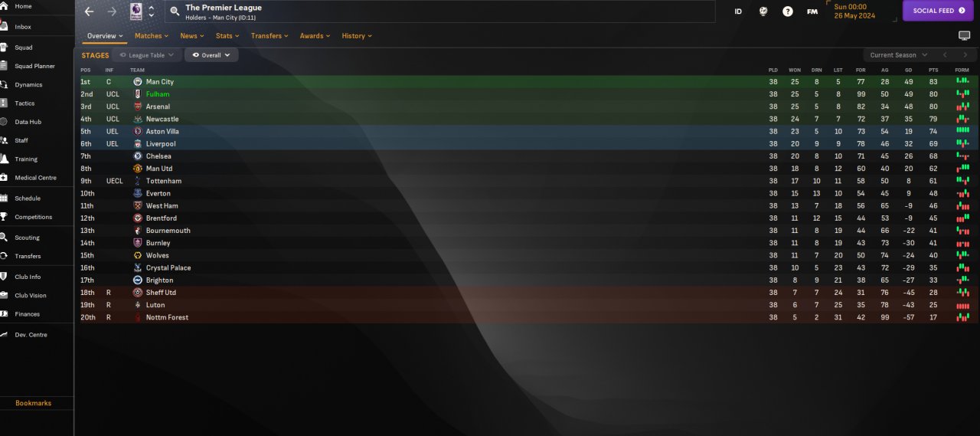Click Aston Villa's form indicator bars
980x436 pixels.
click(x=962, y=131)
